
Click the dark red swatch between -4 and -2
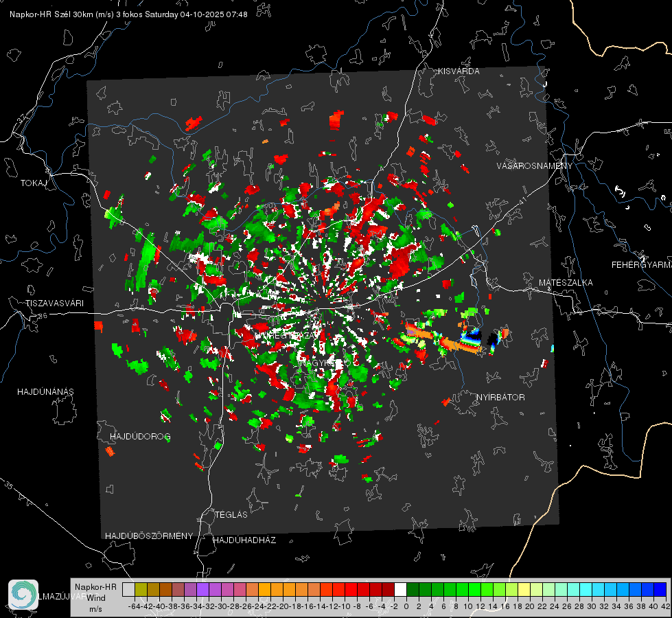coord(388,589)
